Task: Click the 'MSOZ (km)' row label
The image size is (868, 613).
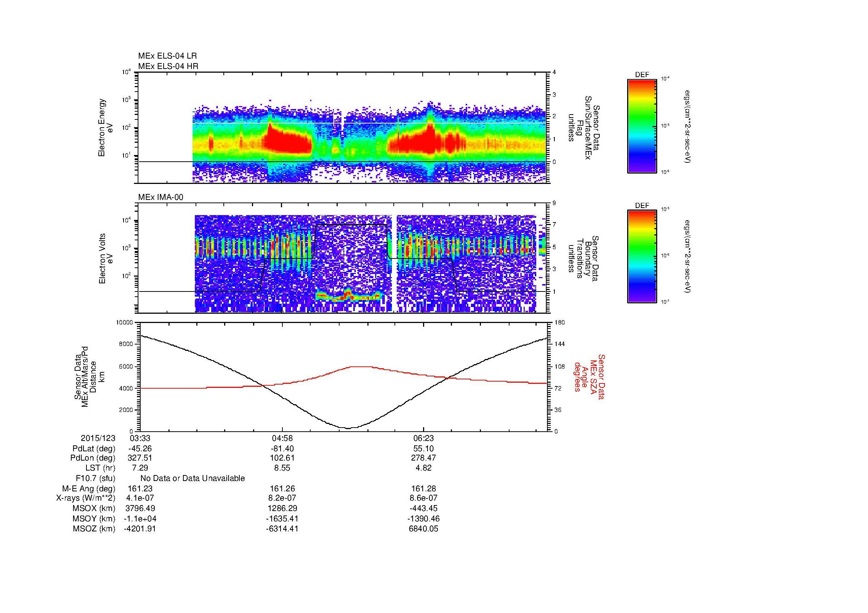Action: [94, 529]
